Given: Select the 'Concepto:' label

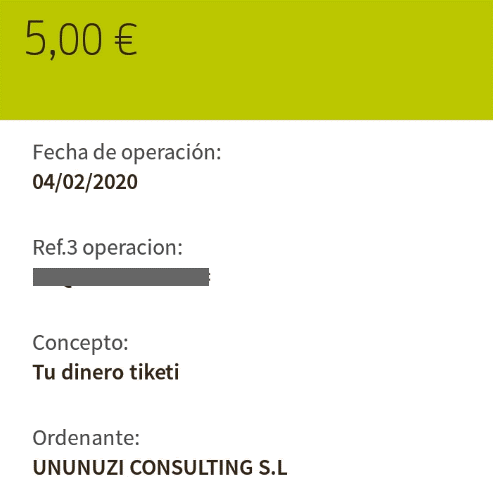Looking at the screenshot, I should coord(80,343).
